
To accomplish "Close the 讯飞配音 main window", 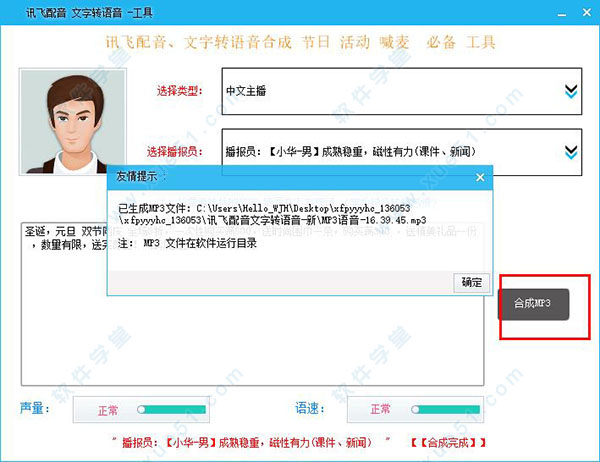I will point(587,13).
